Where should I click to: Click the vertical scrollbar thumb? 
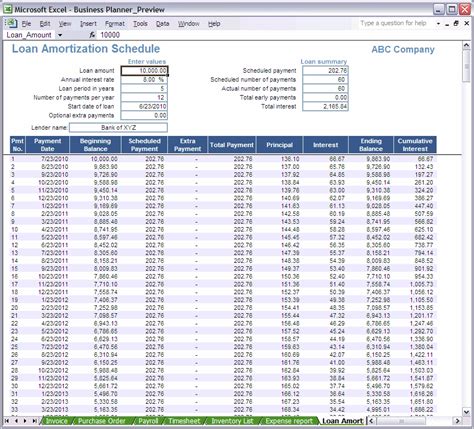coord(466,67)
